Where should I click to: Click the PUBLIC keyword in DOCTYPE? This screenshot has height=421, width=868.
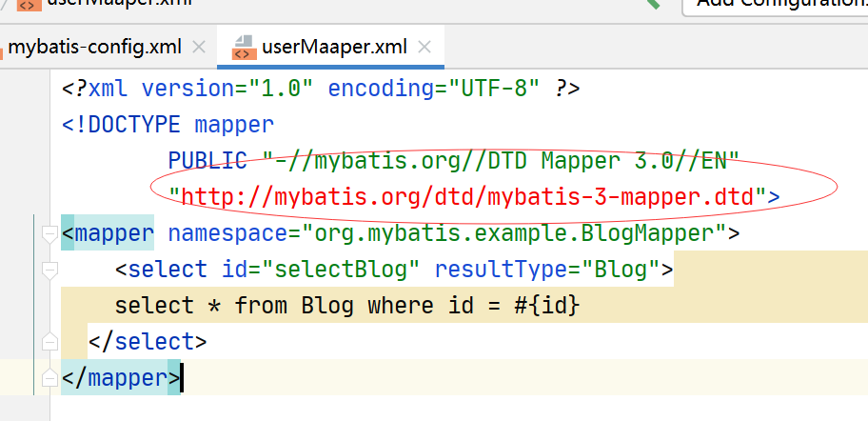click(x=207, y=161)
